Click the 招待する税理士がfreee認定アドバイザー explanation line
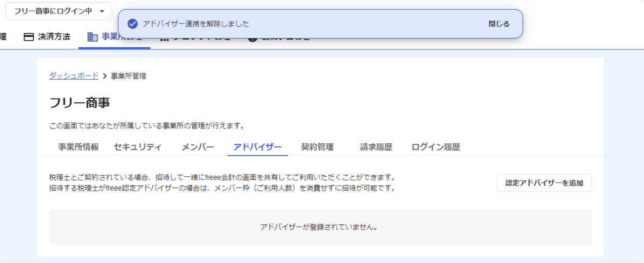Image resolution: width=644 pixels, height=263 pixels. tap(223, 188)
